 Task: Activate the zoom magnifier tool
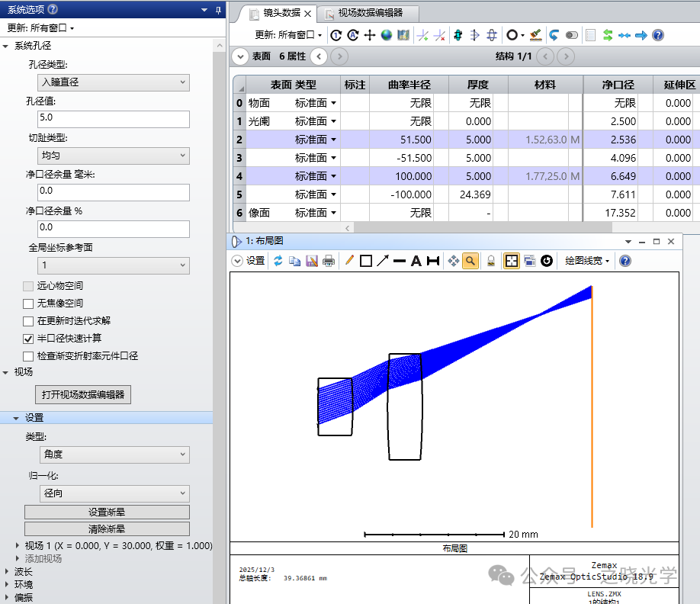(470, 261)
